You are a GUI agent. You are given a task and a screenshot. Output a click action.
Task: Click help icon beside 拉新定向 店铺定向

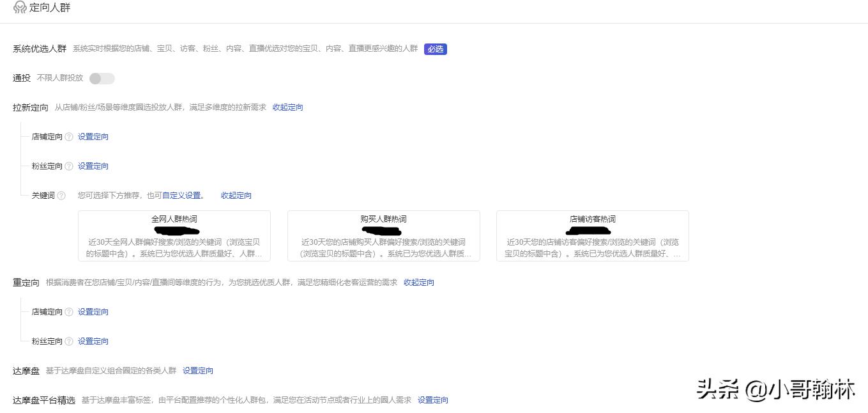(x=69, y=137)
